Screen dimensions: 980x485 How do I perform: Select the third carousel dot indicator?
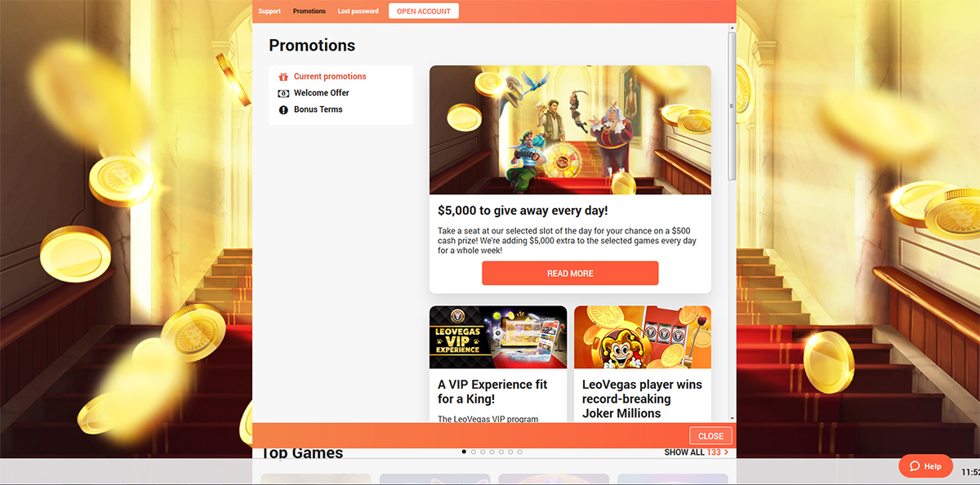coord(483,452)
